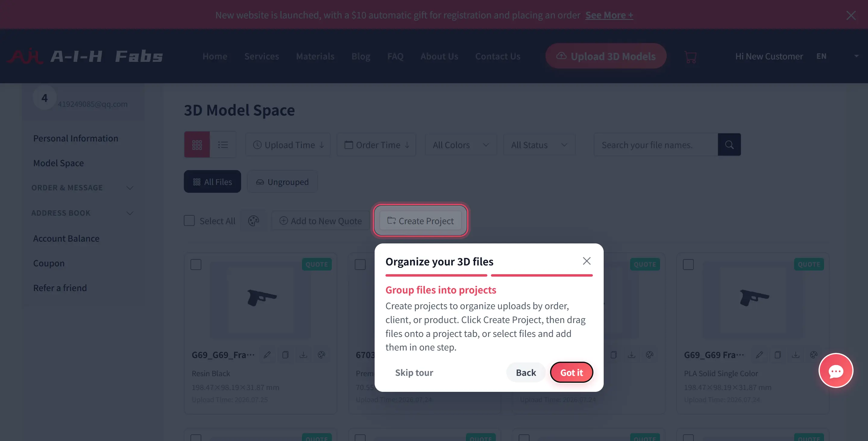Open Coupon in sidebar
The height and width of the screenshot is (441, 868).
49,263
